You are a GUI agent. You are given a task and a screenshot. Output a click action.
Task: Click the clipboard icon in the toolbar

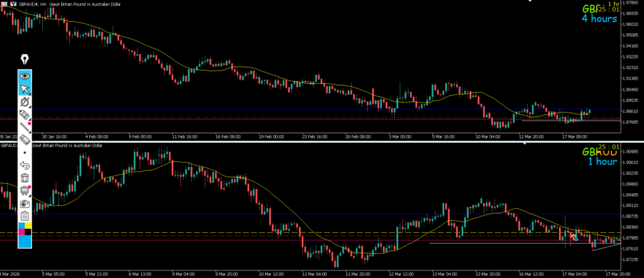click(x=25, y=216)
